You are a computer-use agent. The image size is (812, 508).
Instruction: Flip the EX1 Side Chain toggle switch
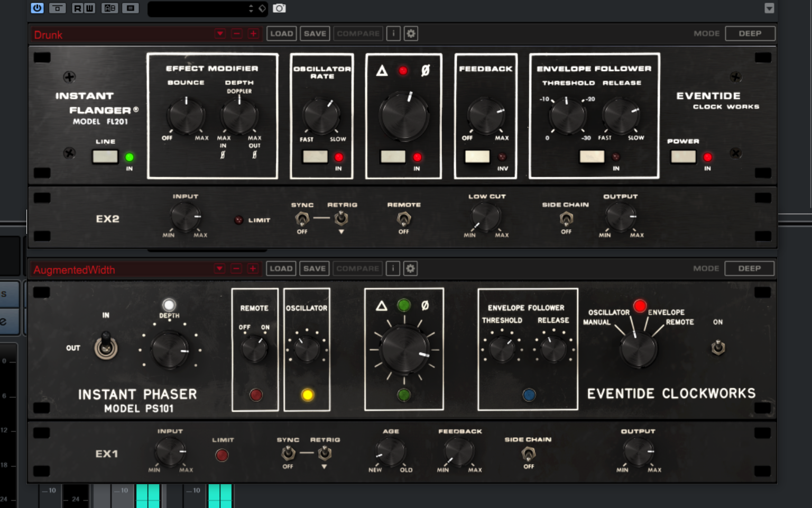[x=529, y=453]
